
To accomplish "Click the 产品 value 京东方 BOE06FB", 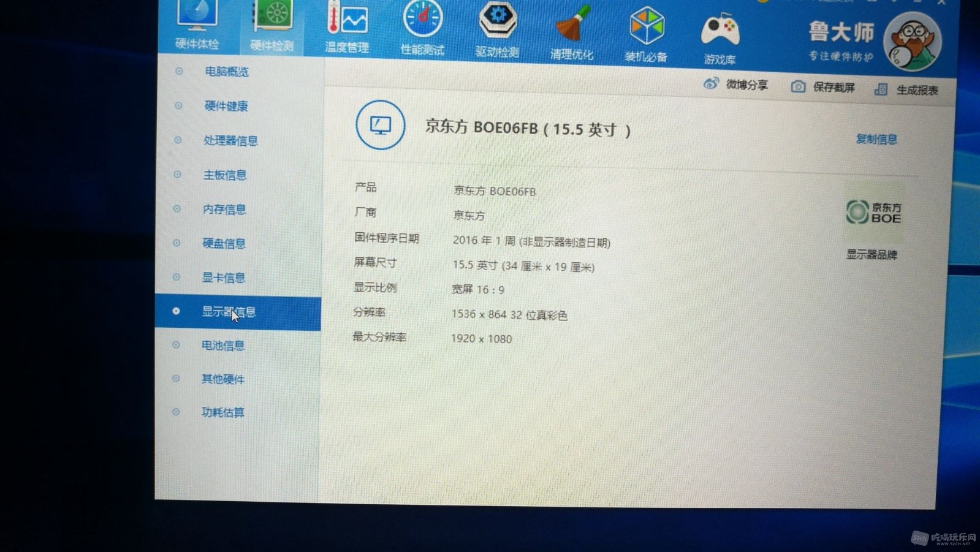I will (495, 191).
